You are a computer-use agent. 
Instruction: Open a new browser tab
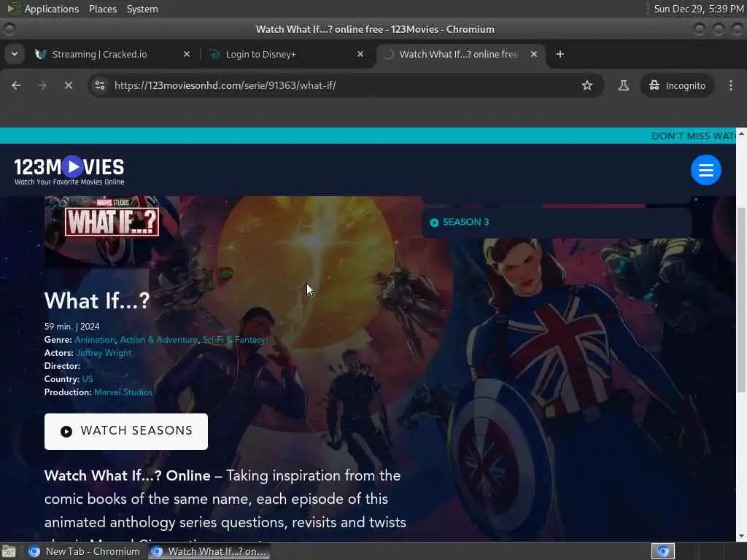coord(560,54)
